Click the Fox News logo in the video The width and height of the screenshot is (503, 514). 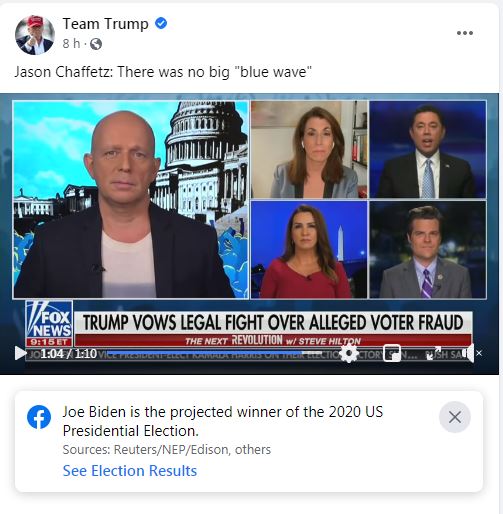[49, 323]
